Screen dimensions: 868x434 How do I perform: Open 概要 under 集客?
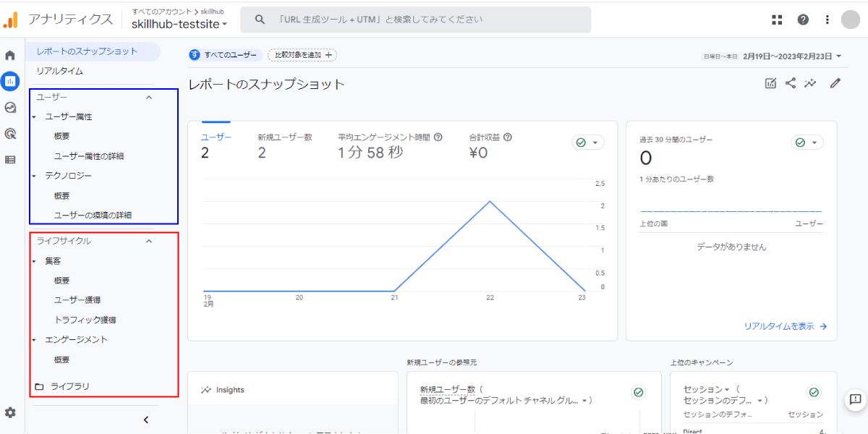[x=62, y=280]
